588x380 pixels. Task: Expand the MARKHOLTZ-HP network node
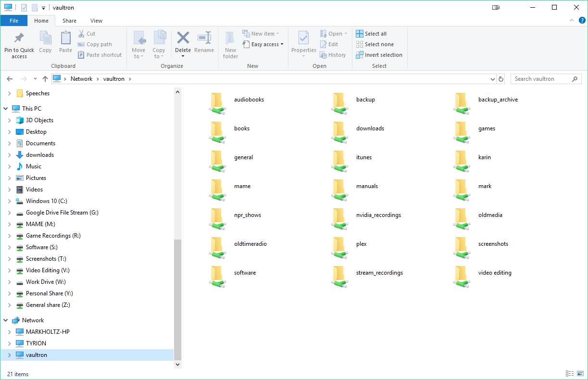click(x=9, y=332)
